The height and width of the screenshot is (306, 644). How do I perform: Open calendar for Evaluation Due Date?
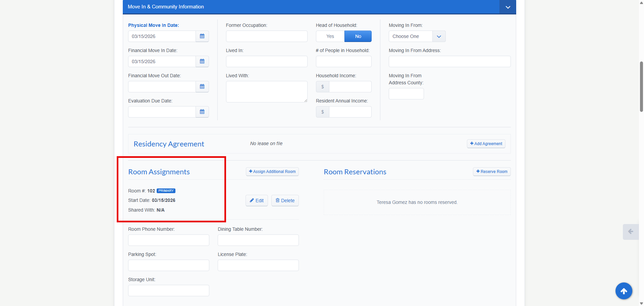(x=202, y=112)
